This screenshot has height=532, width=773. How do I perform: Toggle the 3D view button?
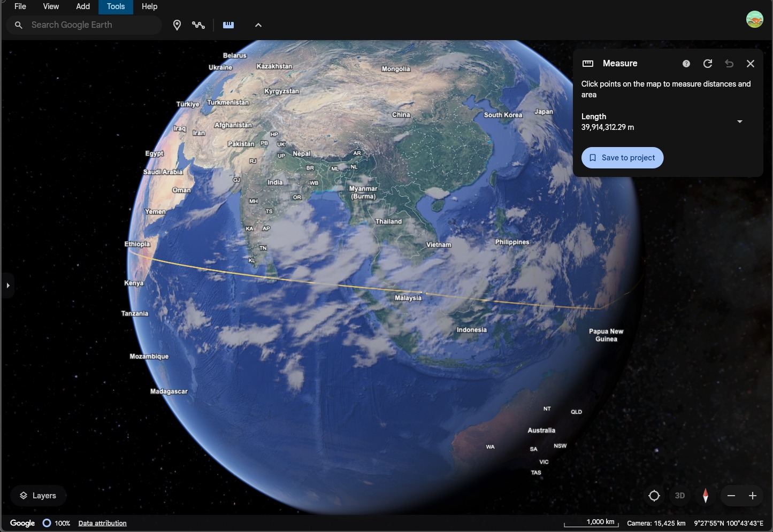pyautogui.click(x=680, y=496)
